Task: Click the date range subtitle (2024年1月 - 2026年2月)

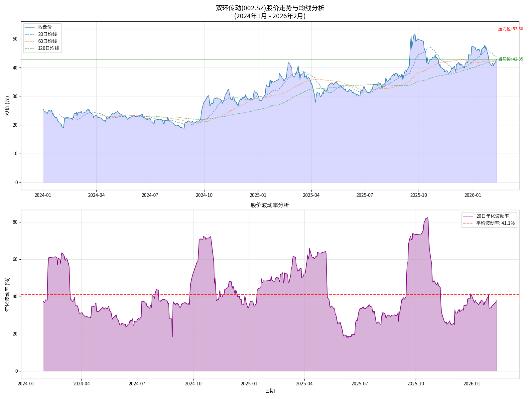Action: click(270, 16)
